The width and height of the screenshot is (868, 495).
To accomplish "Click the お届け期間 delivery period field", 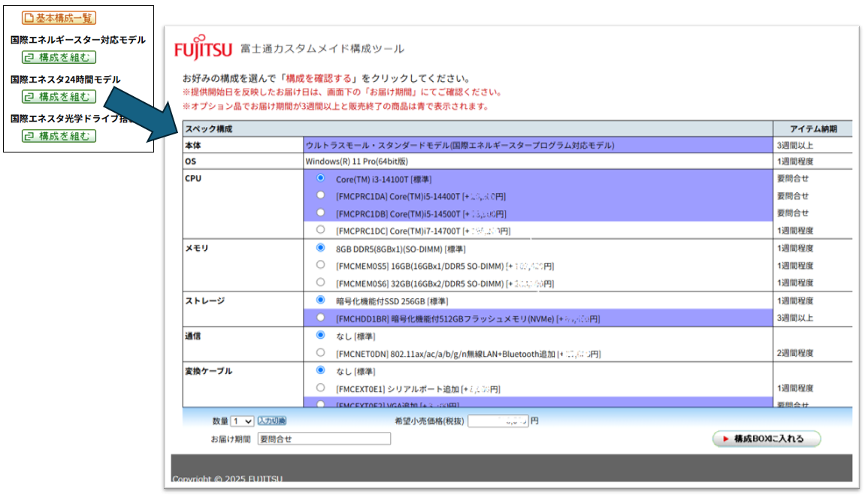I will coord(324,439).
